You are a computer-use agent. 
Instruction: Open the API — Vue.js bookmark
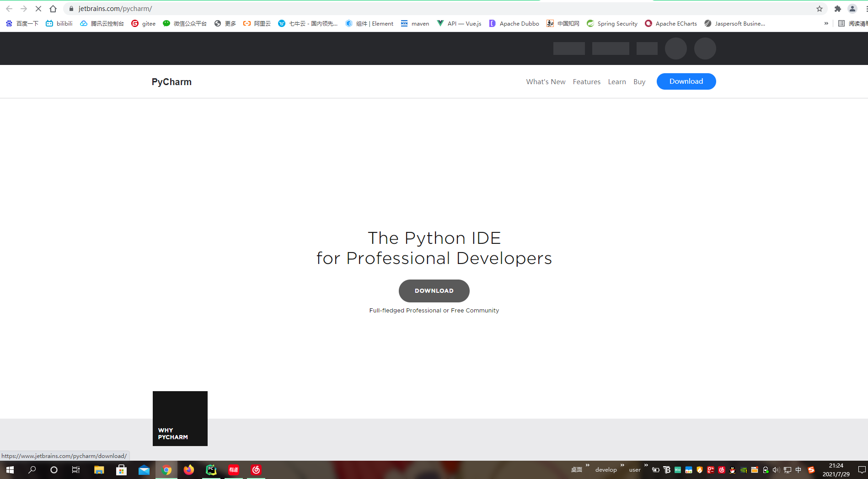[459, 23]
